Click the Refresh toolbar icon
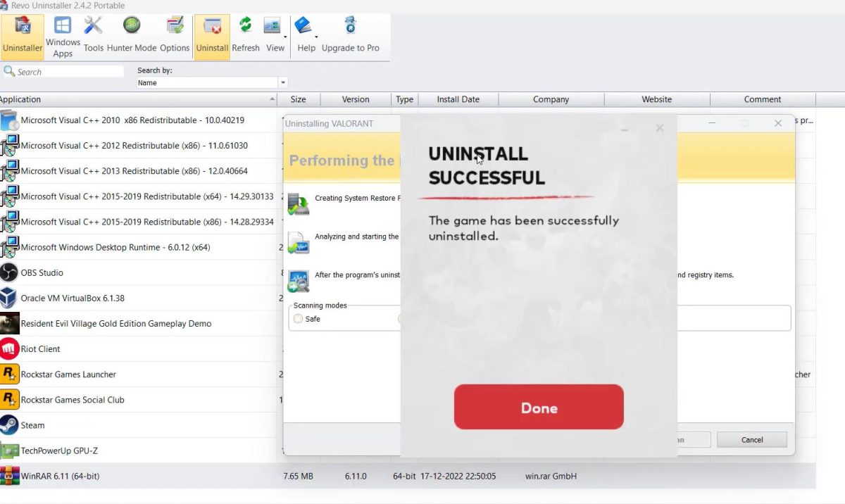The width and height of the screenshot is (845, 504). click(x=245, y=37)
